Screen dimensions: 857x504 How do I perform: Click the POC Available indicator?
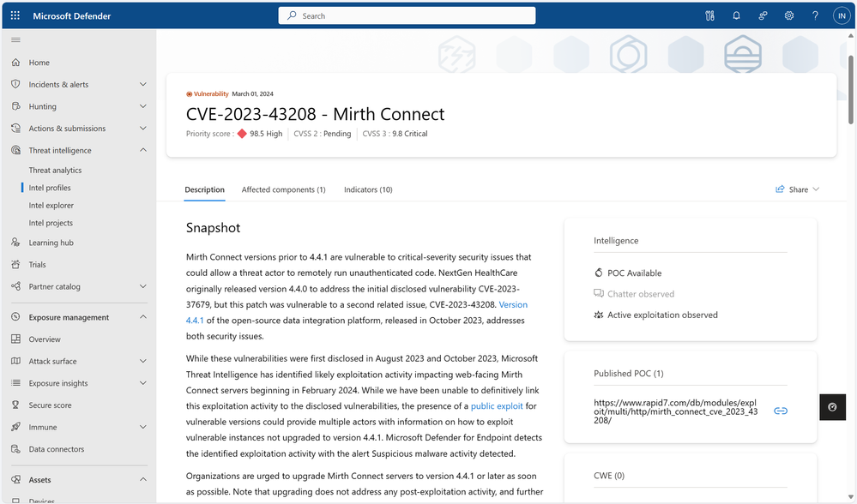(628, 273)
